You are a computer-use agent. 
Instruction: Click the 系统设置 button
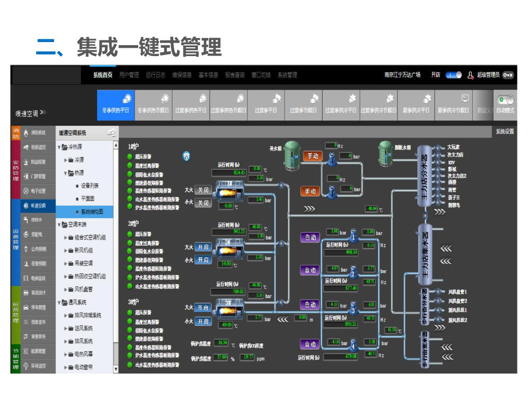point(504,131)
